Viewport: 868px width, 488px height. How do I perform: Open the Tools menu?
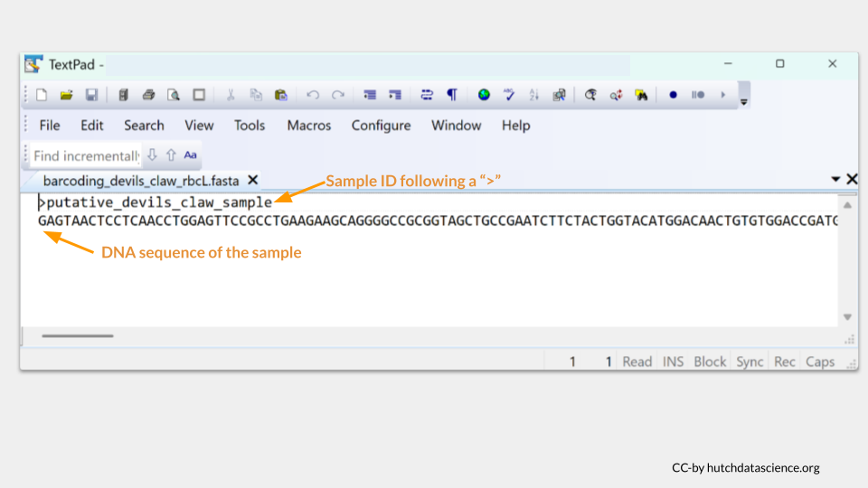point(250,126)
